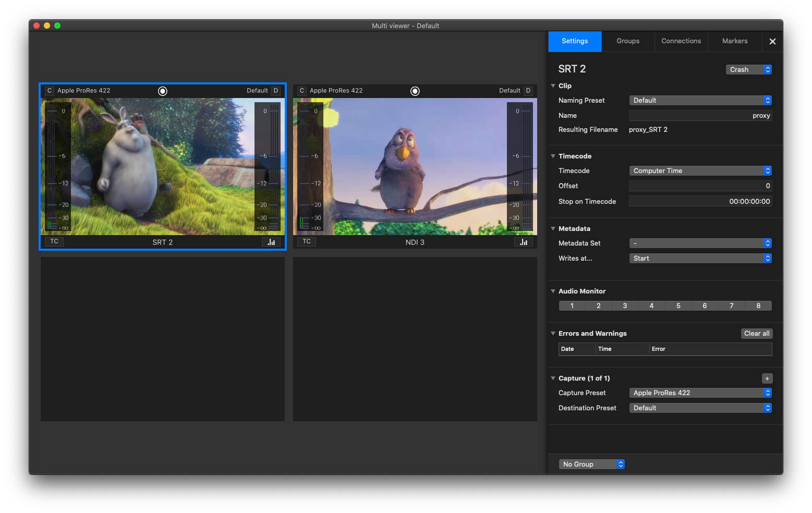Toggle audio monitor channel 6

pos(705,306)
